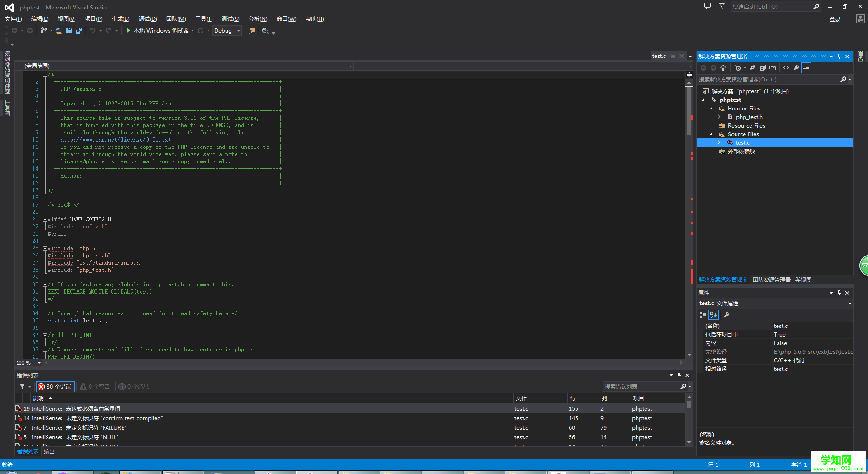Select error row 未定义标识符 "FAILURE"
Image resolution: width=868 pixels, height=474 pixels.
click(350, 428)
